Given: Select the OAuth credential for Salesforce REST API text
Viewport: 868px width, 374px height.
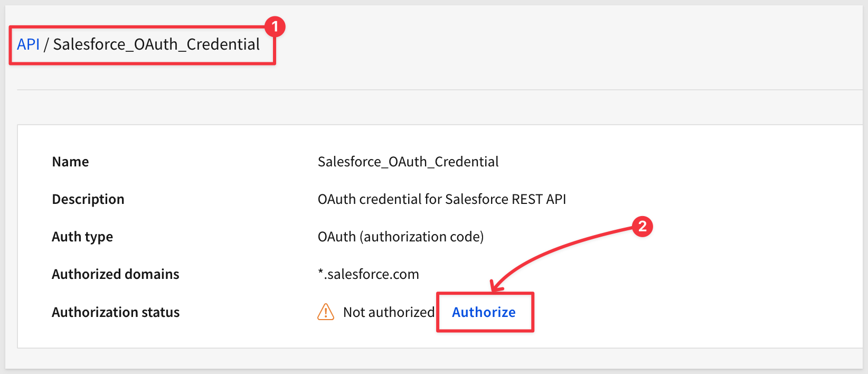Looking at the screenshot, I should pyautogui.click(x=441, y=199).
